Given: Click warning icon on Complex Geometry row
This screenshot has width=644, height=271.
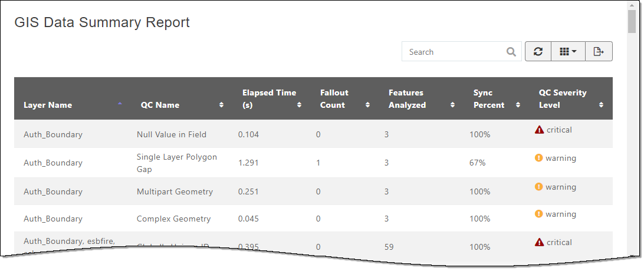Looking at the screenshot, I should [x=538, y=214].
